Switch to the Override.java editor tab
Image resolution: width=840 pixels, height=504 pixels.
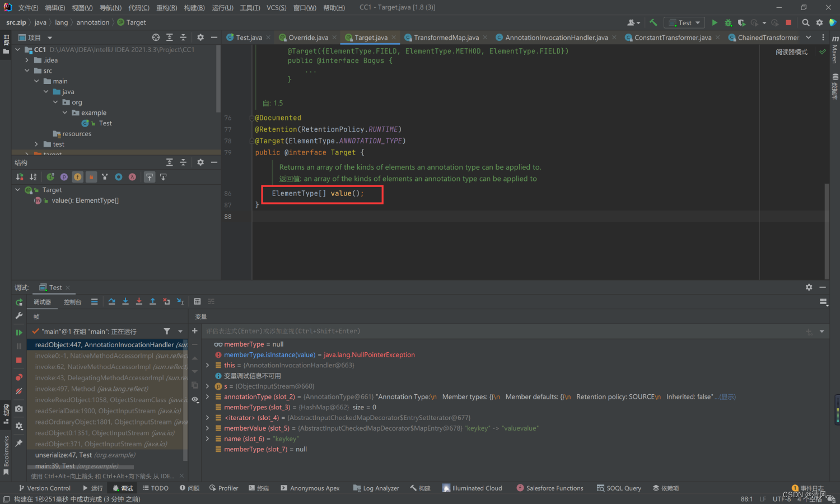[x=308, y=38]
